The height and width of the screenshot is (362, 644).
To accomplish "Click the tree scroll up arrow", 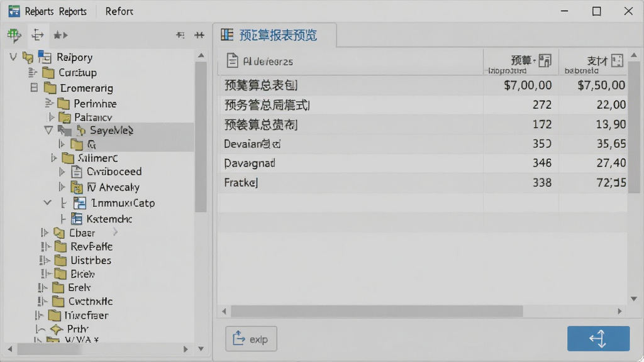I will coord(201,55).
